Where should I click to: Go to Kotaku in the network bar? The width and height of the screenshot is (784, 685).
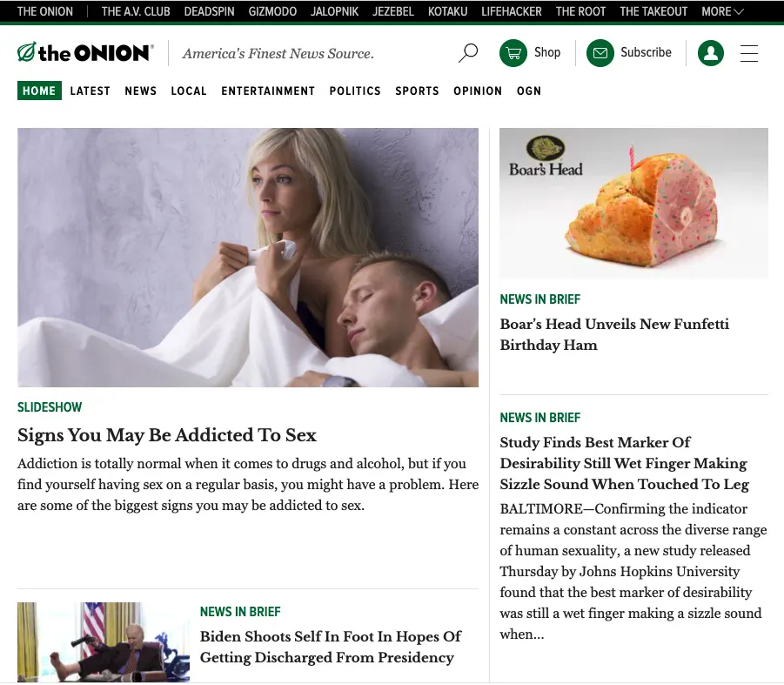tap(447, 11)
